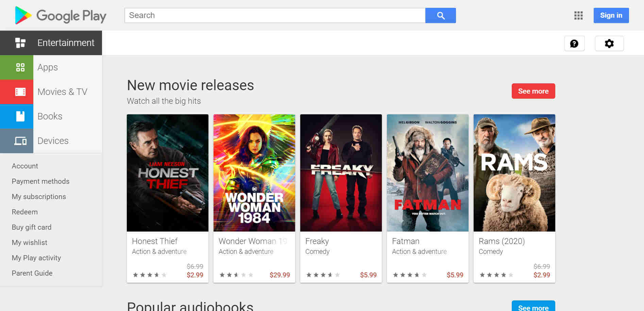Click the Freaky title link
Image resolution: width=644 pixels, height=311 pixels.
click(x=317, y=241)
